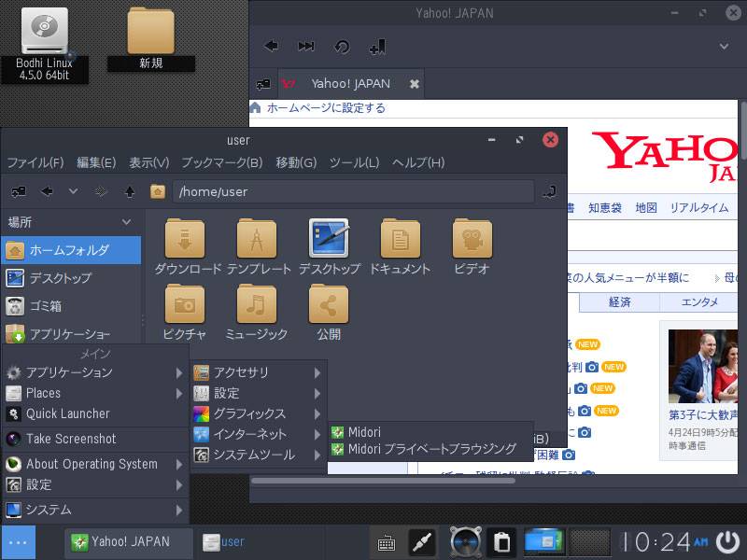Open the royal family news thumbnail
This screenshot has width=747, height=560.
click(x=703, y=366)
